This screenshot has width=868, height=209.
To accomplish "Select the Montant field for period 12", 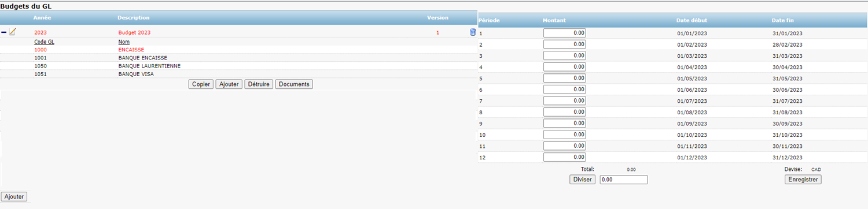I will [565, 157].
